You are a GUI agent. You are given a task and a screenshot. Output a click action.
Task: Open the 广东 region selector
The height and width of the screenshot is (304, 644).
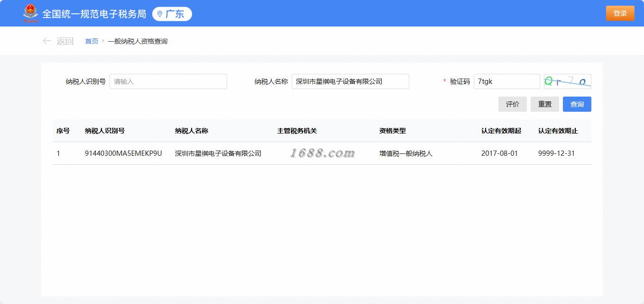pos(172,14)
